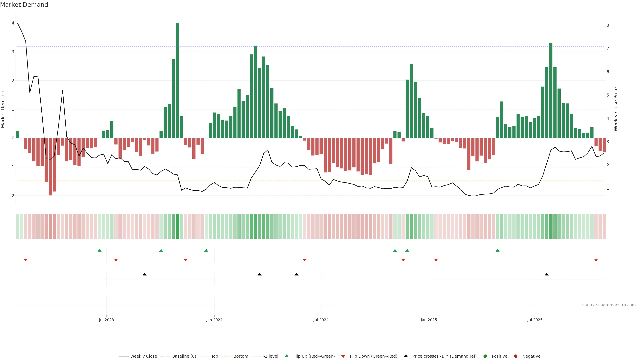Screen dimensions: 644x362
Task: Toggle the -1 level legend entry
Action: pyautogui.click(x=271, y=356)
